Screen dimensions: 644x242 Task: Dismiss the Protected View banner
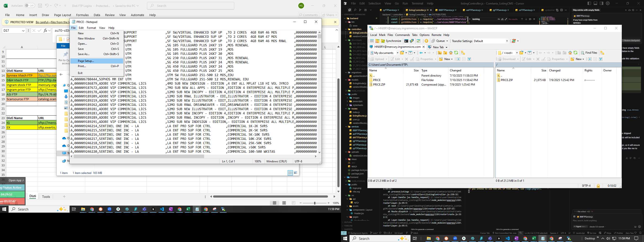[x=335, y=22]
